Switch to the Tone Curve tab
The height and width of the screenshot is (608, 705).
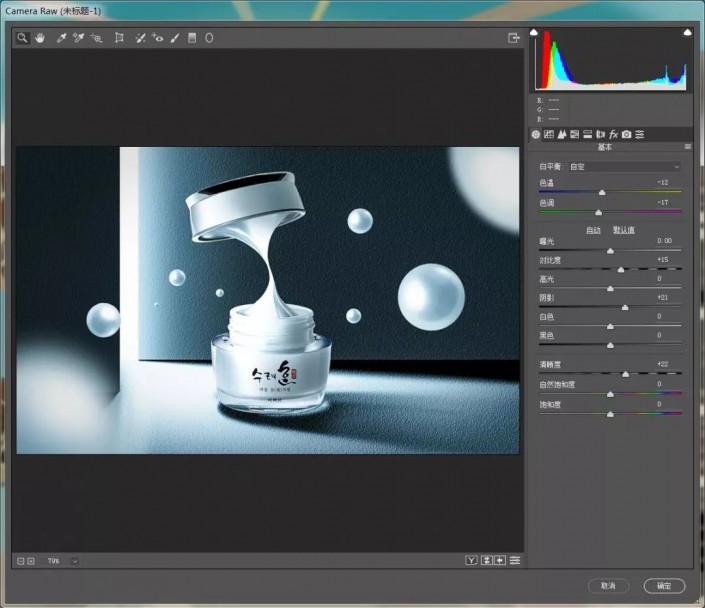[x=549, y=134]
